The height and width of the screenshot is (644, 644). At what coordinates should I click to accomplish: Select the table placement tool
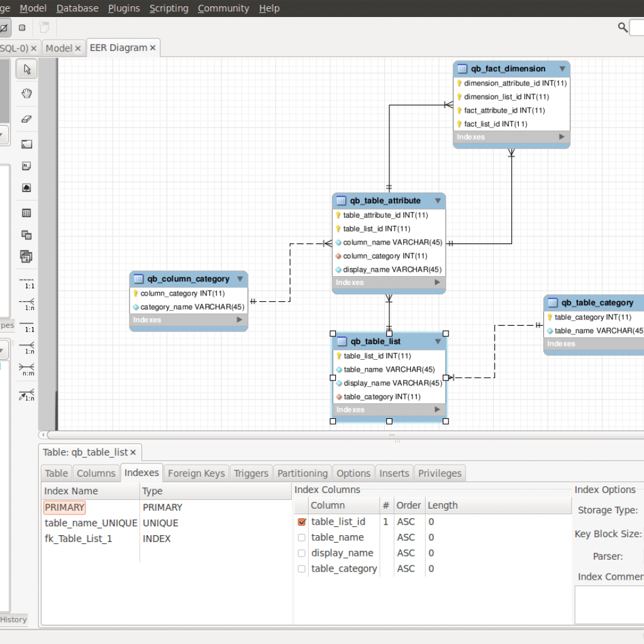[26, 213]
